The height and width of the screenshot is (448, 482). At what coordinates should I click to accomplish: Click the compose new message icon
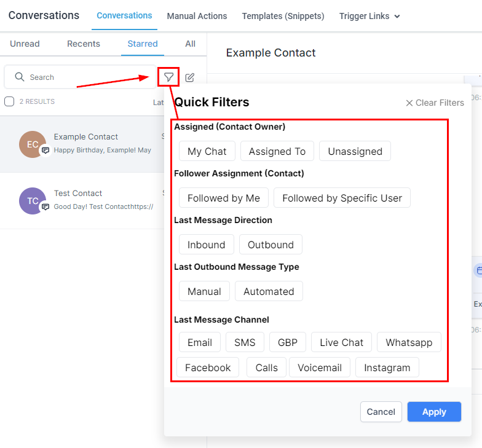click(x=189, y=77)
